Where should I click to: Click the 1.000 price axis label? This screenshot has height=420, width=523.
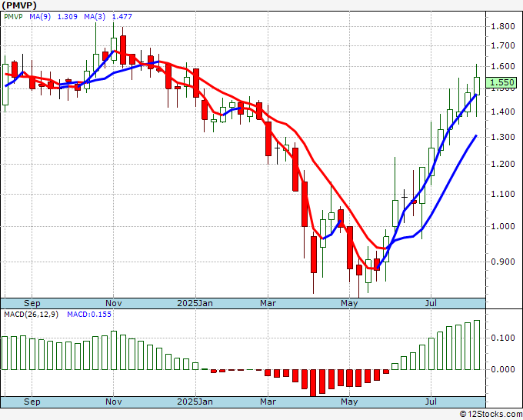503,226
